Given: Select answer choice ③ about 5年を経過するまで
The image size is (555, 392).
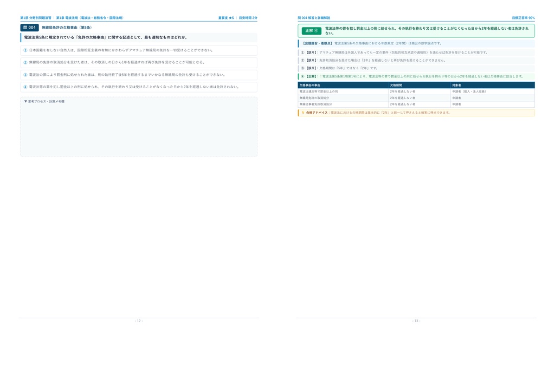Looking at the screenshot, I should coord(139,75).
